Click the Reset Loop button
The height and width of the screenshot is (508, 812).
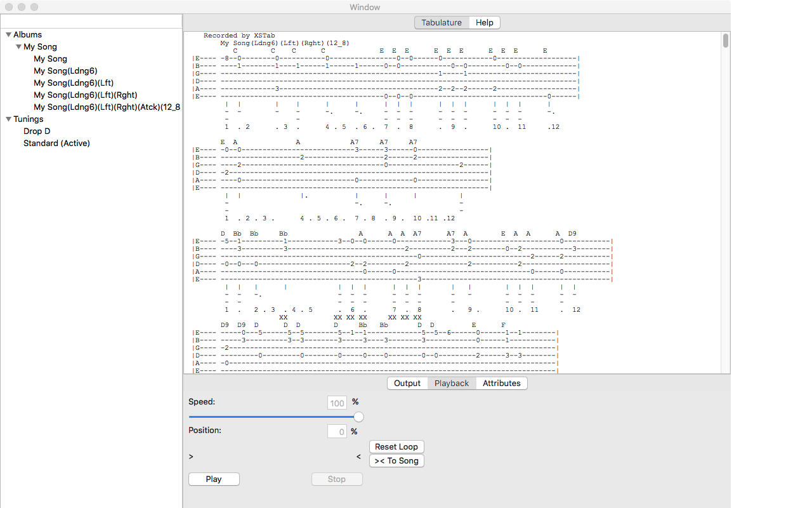coord(396,447)
